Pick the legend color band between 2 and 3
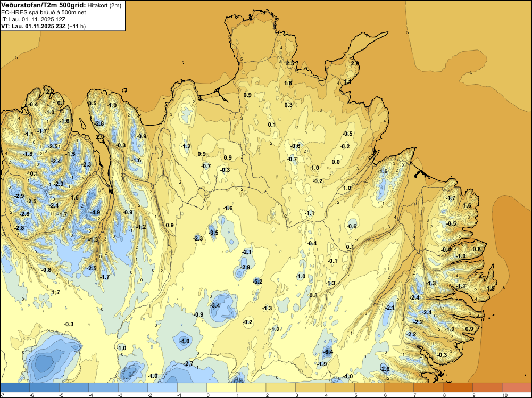Viewport: 532px width, 398px height. (280, 387)
